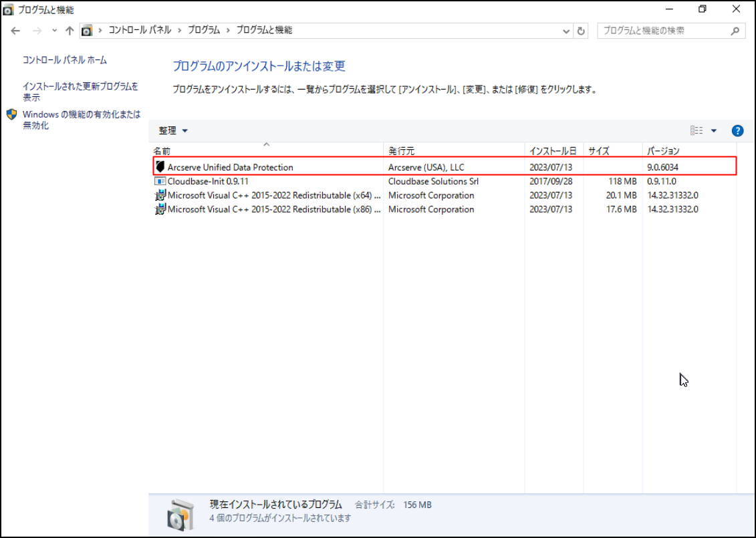Image resolution: width=756 pixels, height=538 pixels.
Task: Select Cloudbase-Init 0.9.11 program entry
Action: tap(445, 181)
